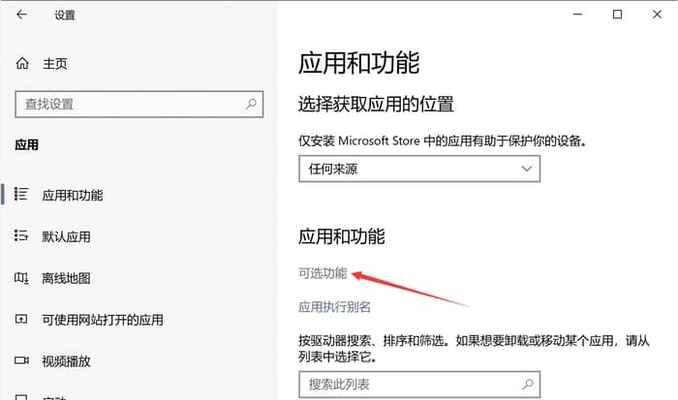Click the 选择获取应用的位置 heading
Viewport: 678px width, 400px height.
point(376,104)
